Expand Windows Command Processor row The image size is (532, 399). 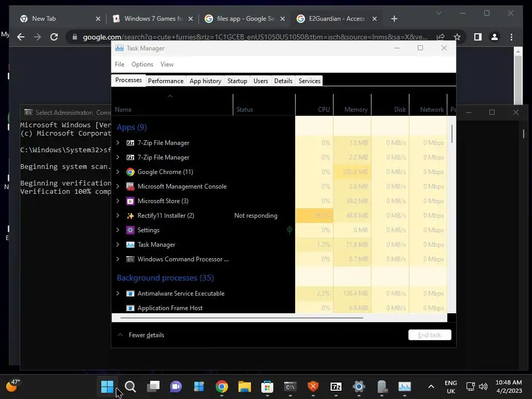point(118,259)
